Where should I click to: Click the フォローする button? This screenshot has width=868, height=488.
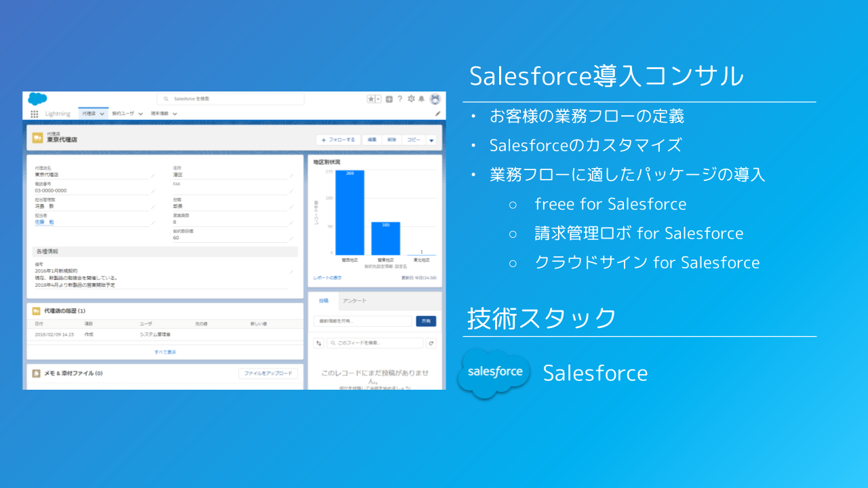pos(338,140)
